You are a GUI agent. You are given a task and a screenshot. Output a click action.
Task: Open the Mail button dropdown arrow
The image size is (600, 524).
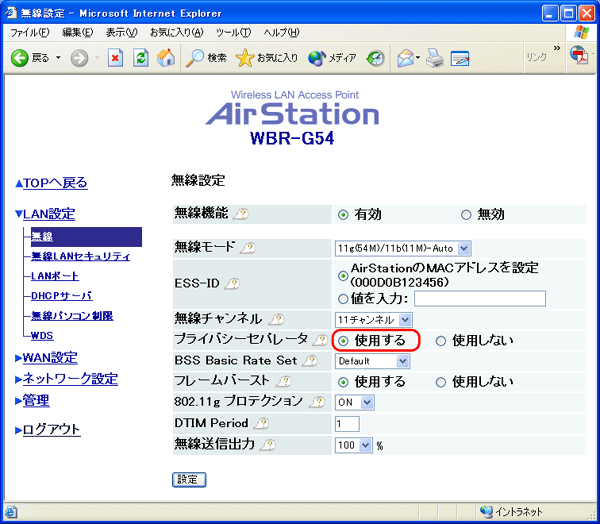418,58
